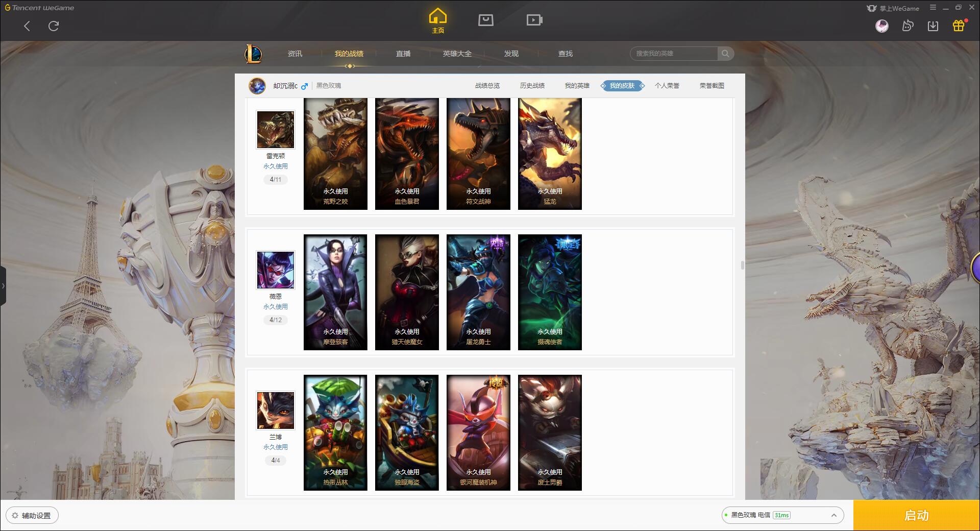The width and height of the screenshot is (980, 531).
Task: Select the 直播 tab
Action: tap(403, 54)
